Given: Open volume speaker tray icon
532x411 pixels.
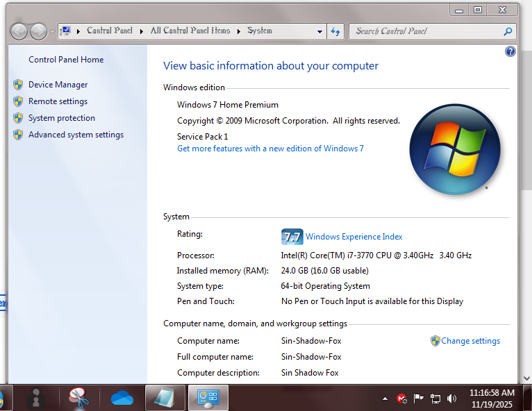Looking at the screenshot, I should coord(451,399).
